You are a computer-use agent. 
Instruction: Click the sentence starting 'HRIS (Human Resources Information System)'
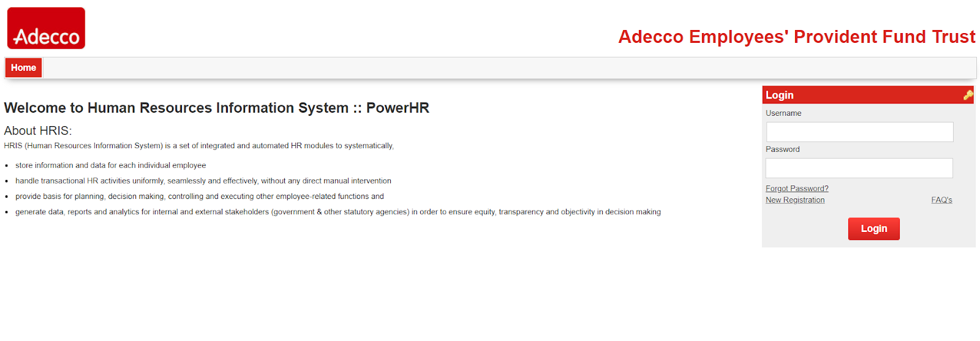(x=199, y=146)
